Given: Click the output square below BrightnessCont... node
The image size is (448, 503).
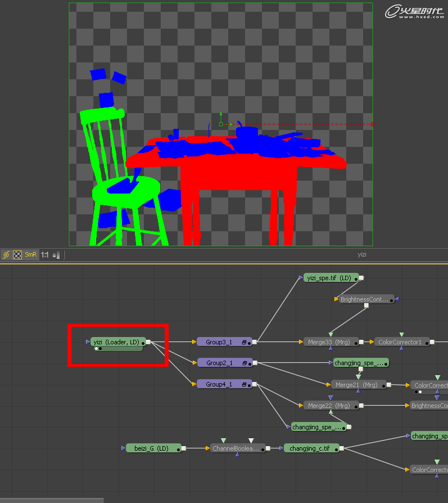Looking at the screenshot, I should pos(366,306).
